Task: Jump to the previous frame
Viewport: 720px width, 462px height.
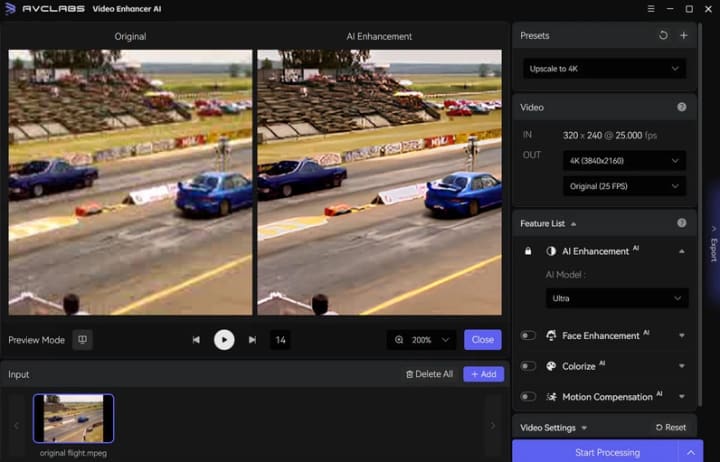Action: [196, 340]
